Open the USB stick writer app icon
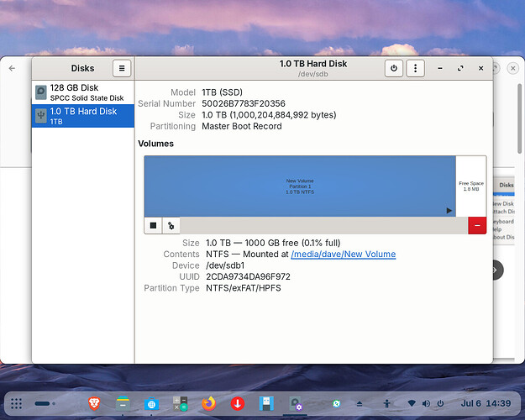525x420 pixels. click(x=266, y=403)
